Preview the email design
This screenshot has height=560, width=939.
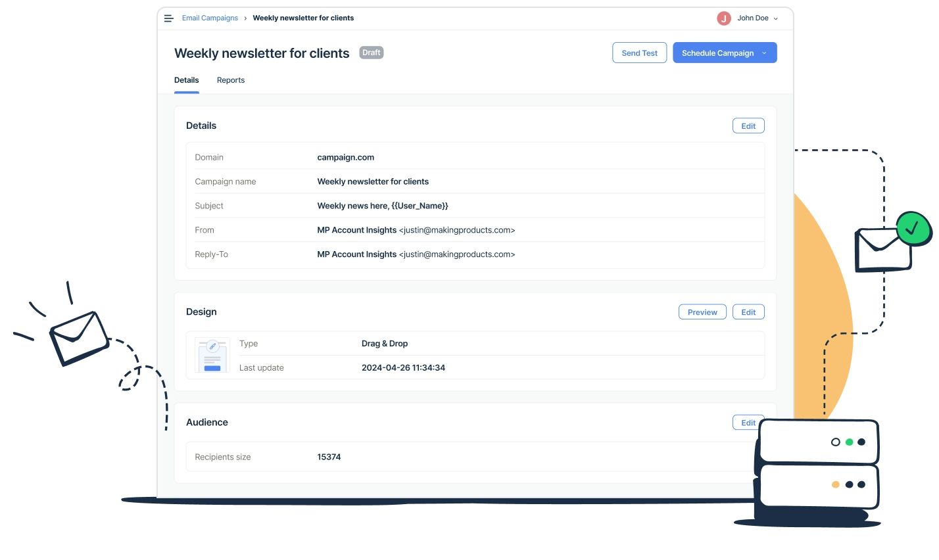[702, 312]
